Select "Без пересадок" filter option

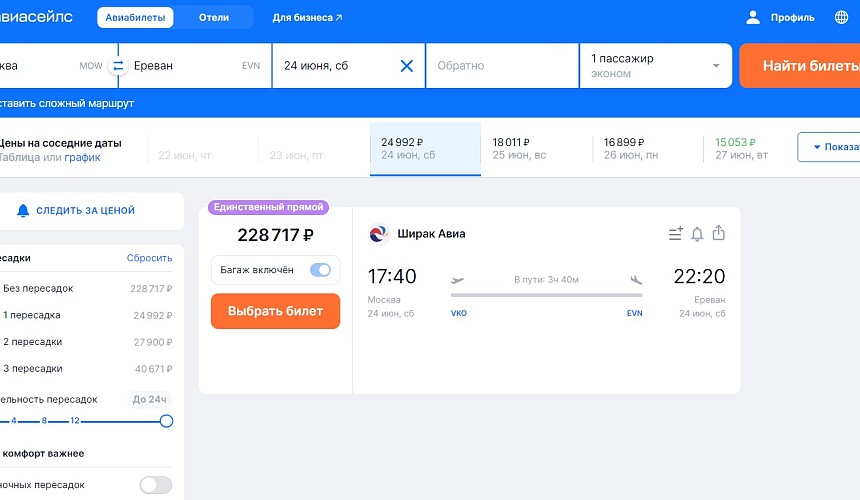[40, 288]
